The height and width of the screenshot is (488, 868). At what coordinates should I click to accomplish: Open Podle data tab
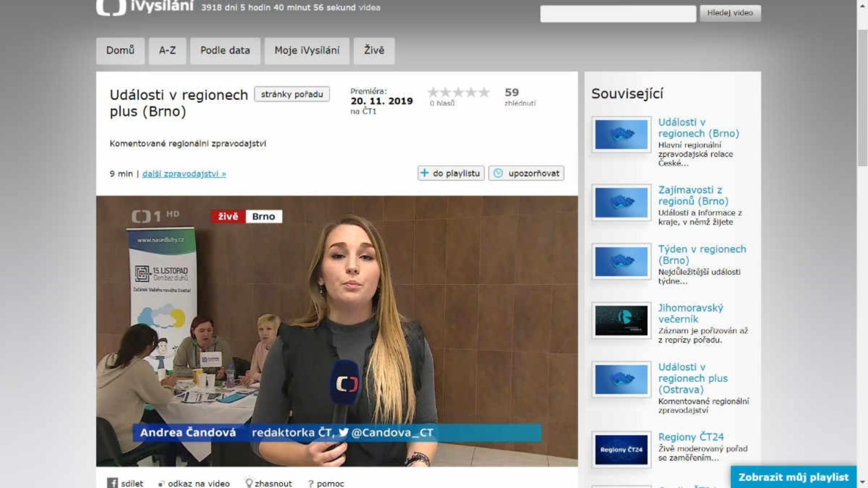(x=225, y=51)
